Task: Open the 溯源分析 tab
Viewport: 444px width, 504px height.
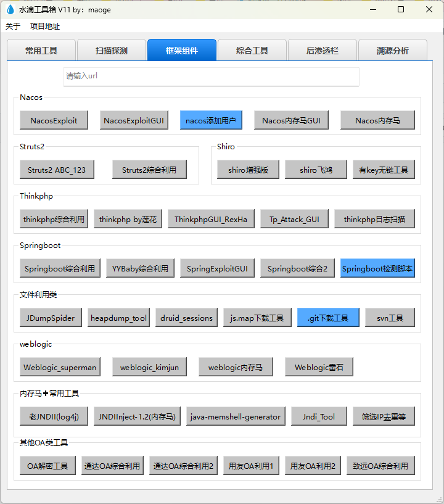Action: coord(393,51)
